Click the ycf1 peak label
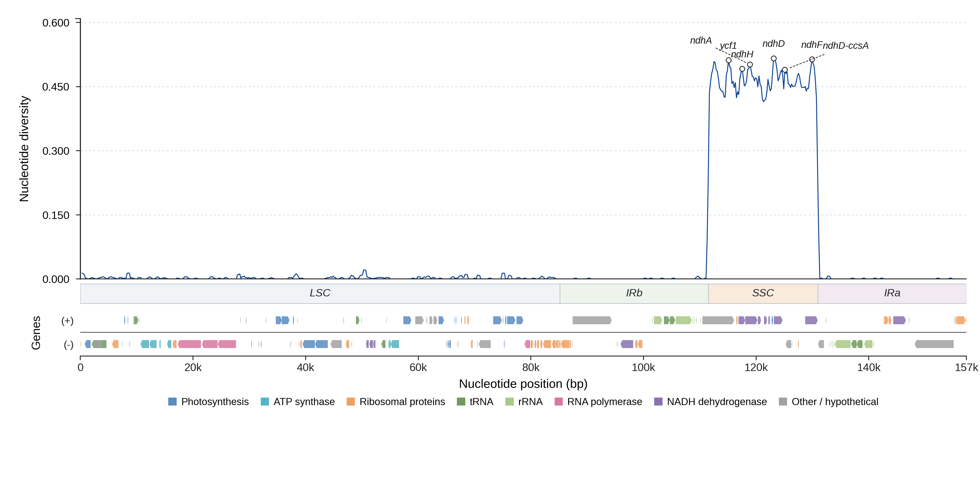Image resolution: width=980 pixels, height=477 pixels. (x=728, y=45)
